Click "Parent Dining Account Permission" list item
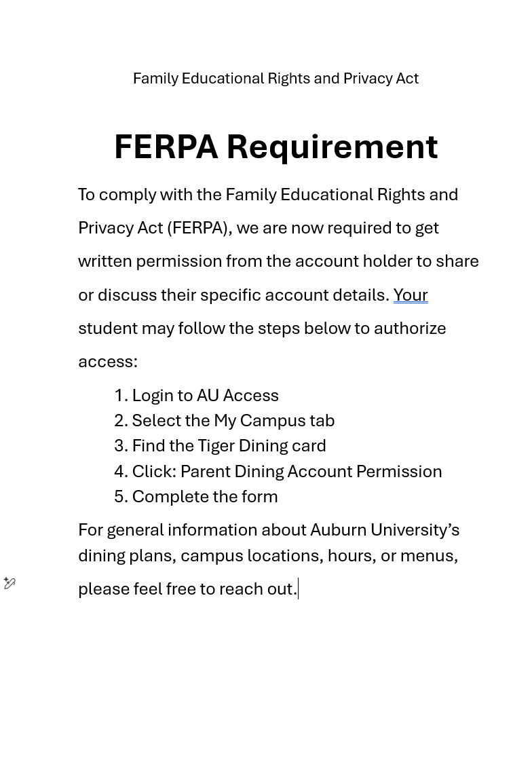532x767 pixels. coord(311,471)
